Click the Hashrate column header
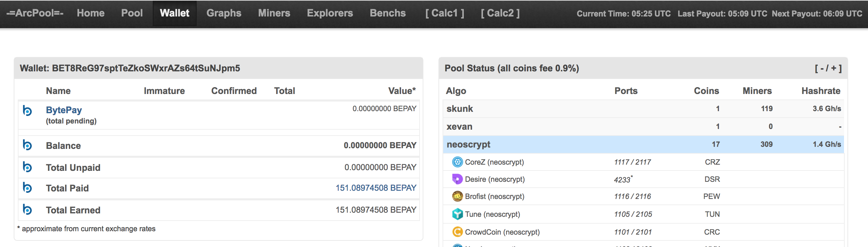 (x=821, y=91)
